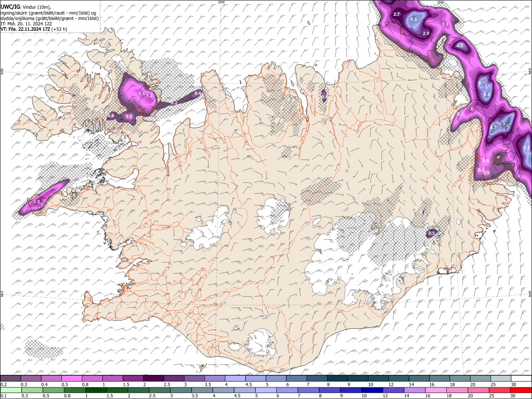Click the '1.2' value in the Westfjords snow patch

pyautogui.click(x=150, y=96)
